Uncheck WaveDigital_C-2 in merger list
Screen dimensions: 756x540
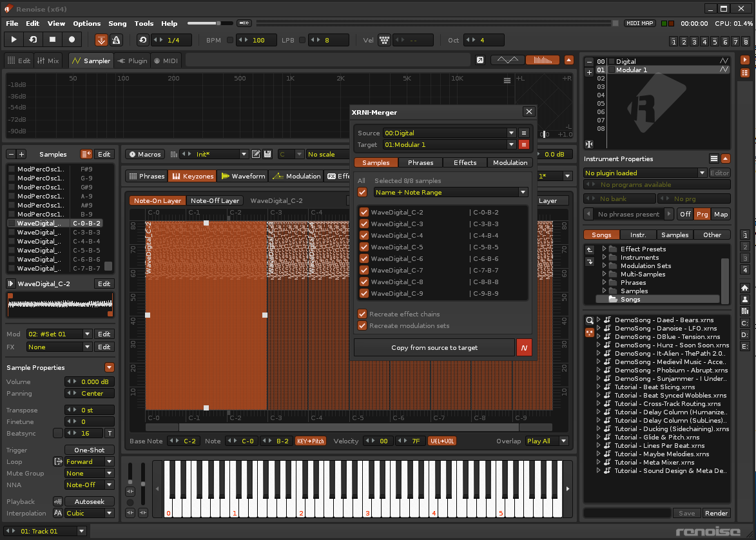click(364, 212)
